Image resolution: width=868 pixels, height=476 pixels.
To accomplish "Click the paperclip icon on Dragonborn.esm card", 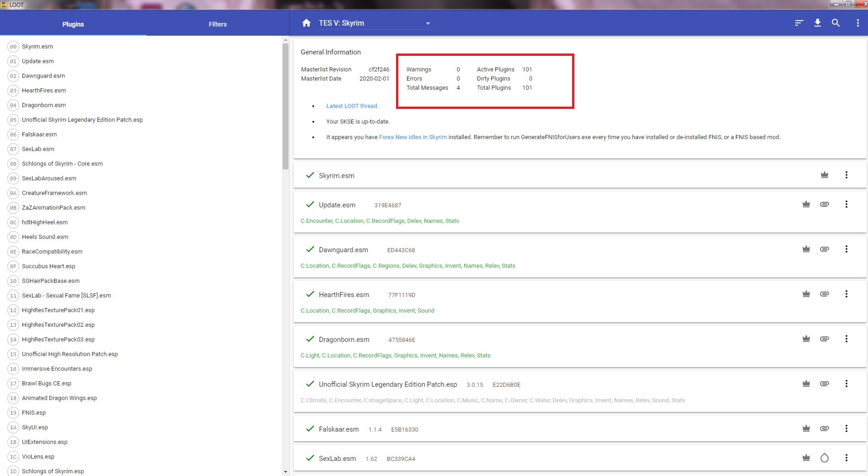I will tap(825, 339).
